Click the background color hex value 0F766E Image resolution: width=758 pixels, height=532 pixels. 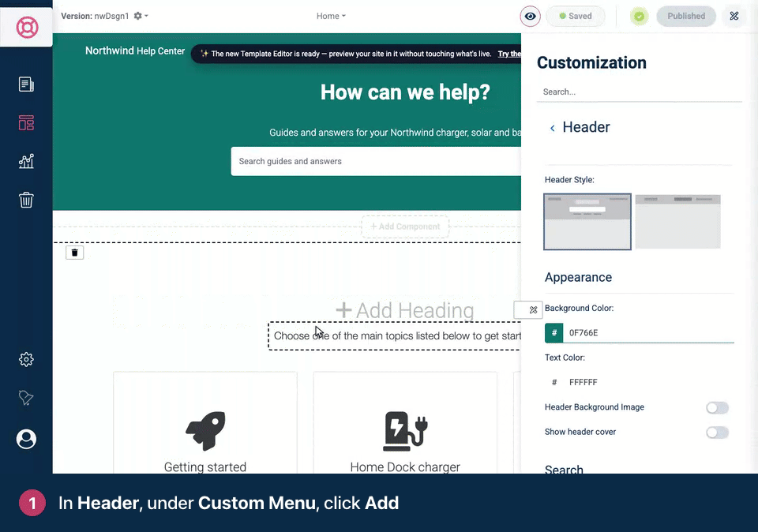584,333
